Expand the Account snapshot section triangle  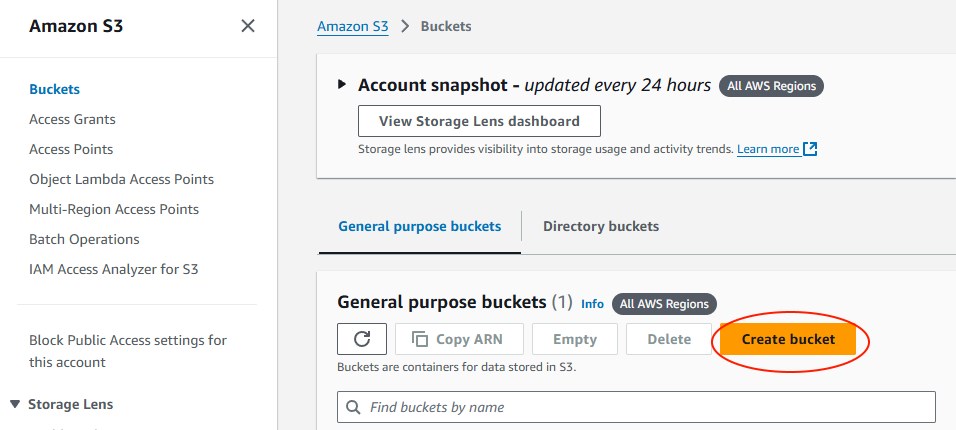(x=342, y=84)
